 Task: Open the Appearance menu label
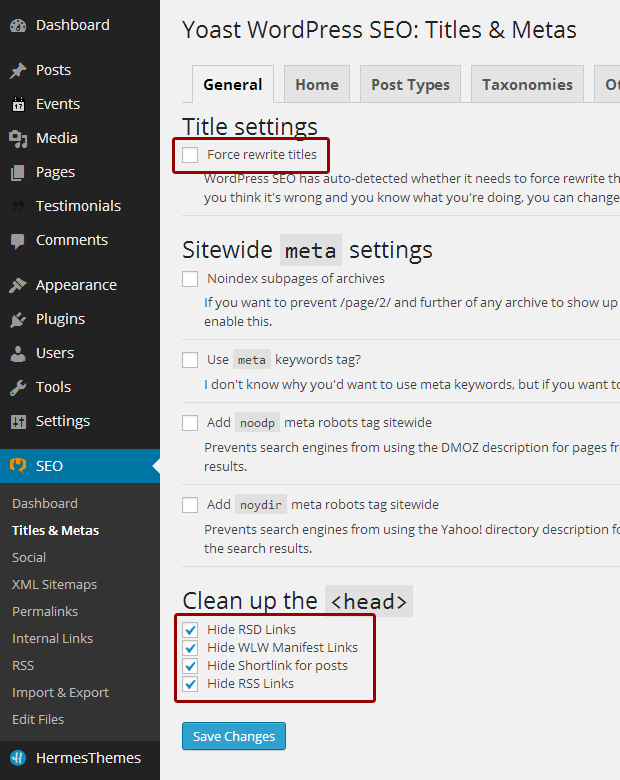[x=76, y=285]
